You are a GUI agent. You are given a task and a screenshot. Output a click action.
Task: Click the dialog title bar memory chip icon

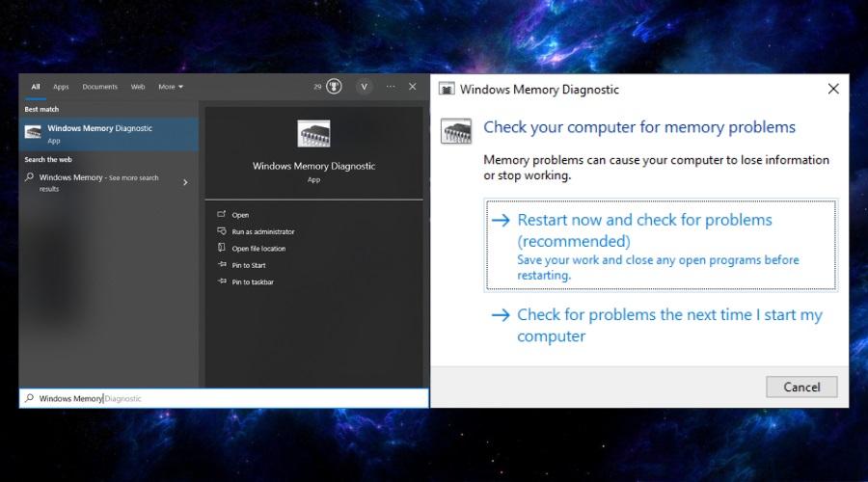pyautogui.click(x=447, y=89)
